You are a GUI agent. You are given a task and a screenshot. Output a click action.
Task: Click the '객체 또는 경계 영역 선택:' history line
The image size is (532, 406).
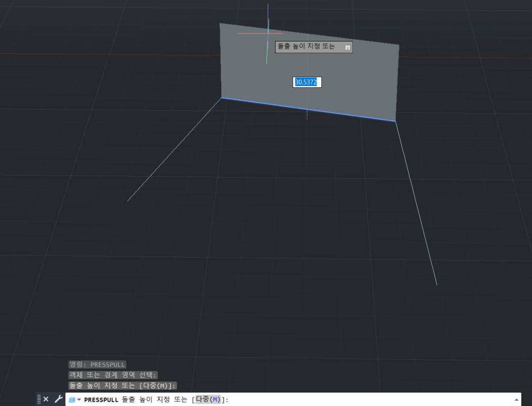113,375
